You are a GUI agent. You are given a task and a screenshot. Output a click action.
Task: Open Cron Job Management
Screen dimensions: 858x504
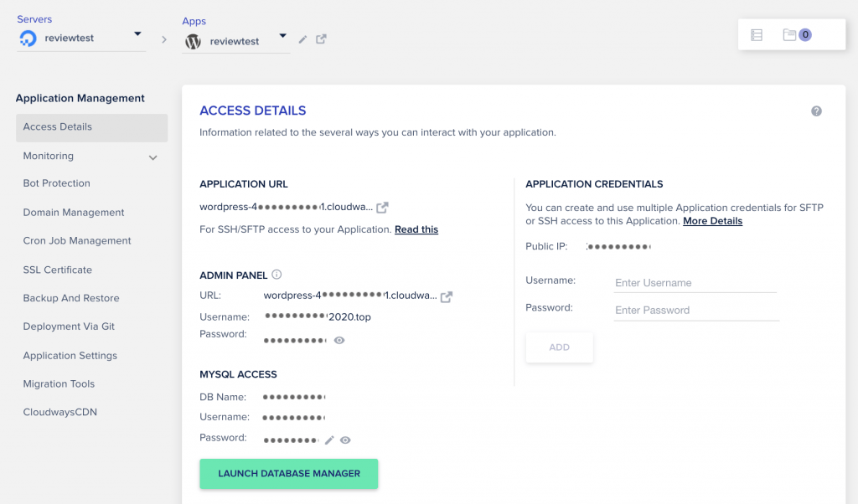tap(76, 240)
